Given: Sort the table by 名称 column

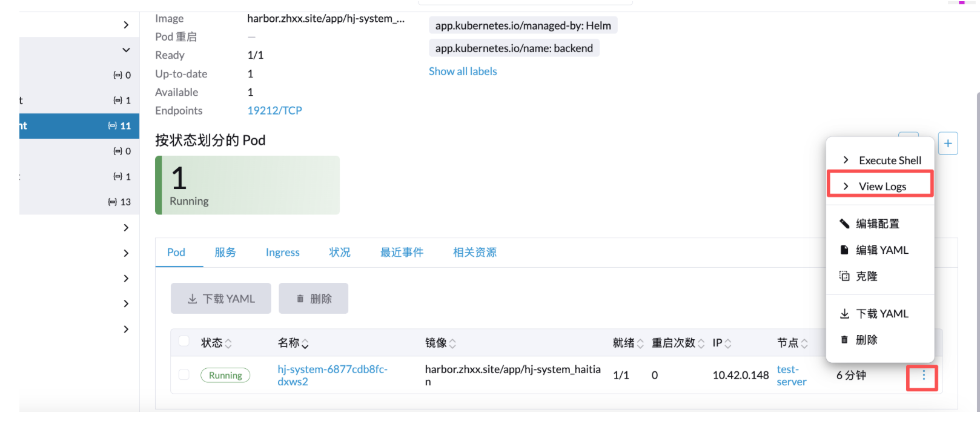Looking at the screenshot, I should [305, 343].
